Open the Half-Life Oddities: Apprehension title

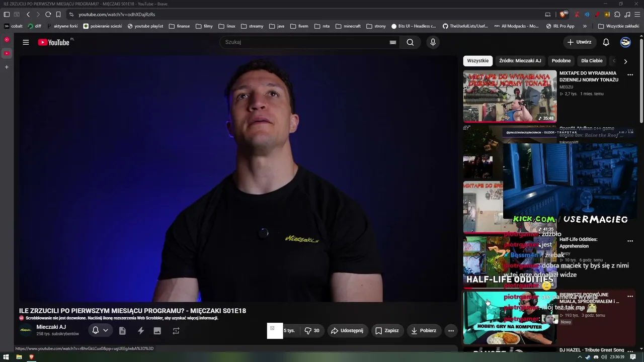click(x=579, y=243)
